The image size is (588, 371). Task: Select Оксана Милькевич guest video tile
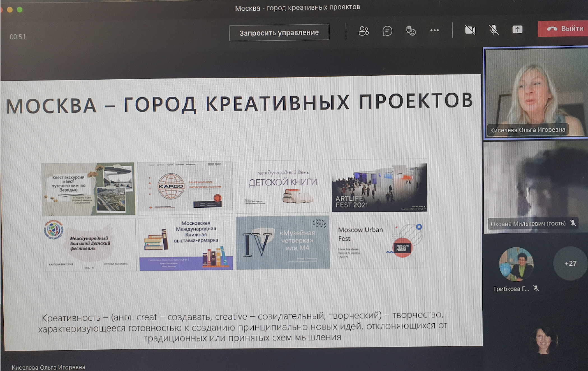(535, 187)
